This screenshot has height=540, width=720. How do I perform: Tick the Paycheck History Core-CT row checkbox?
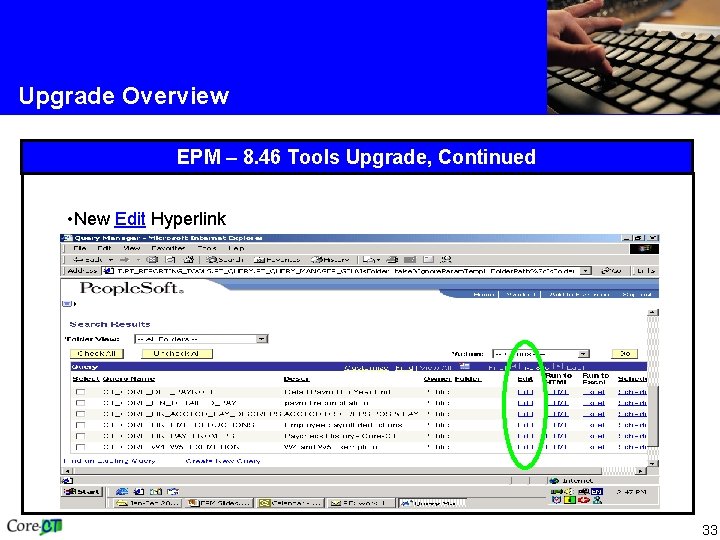click(80, 436)
